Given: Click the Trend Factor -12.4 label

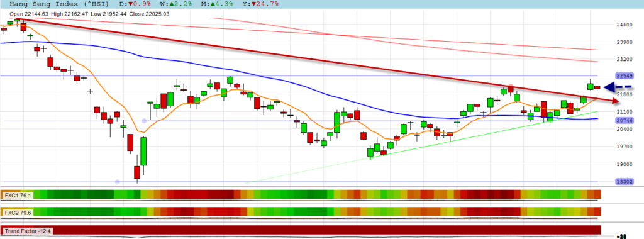Looking at the screenshot, I should 27,231.
